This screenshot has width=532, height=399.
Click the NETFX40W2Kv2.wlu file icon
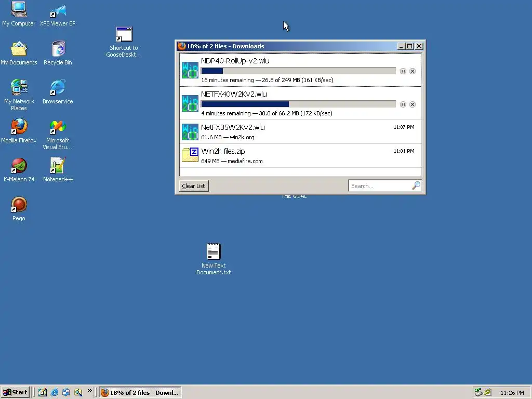click(190, 103)
